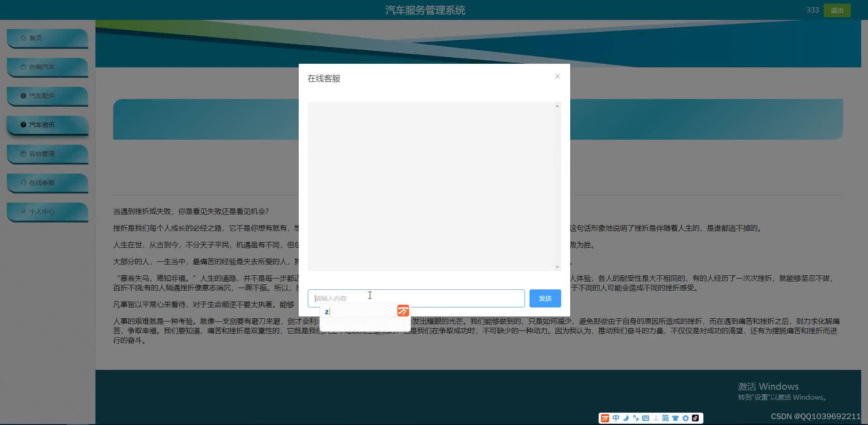The width and height of the screenshot is (868, 425).
Task: Click the person icon beside 个人中心
Action: [x=24, y=212]
